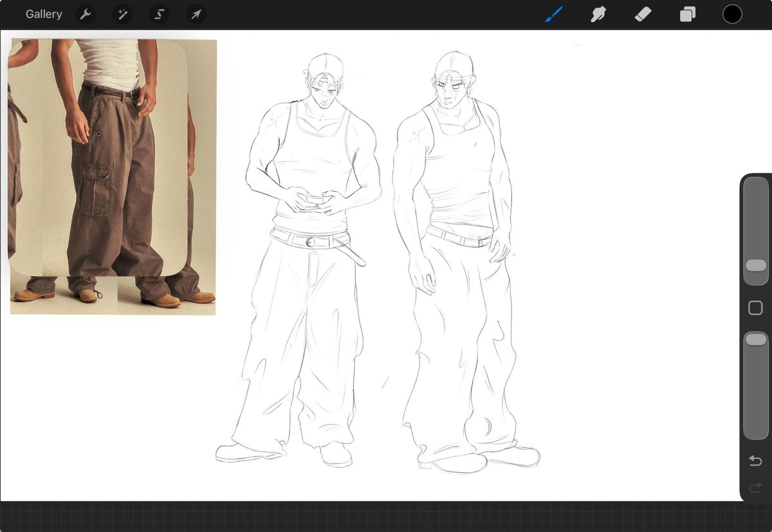Redo the last undone stroke
The image size is (772, 532).
(x=755, y=488)
